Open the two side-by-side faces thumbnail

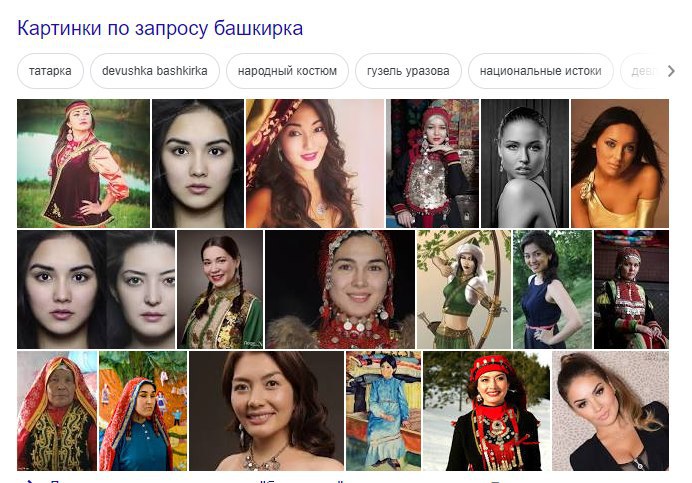click(96, 290)
